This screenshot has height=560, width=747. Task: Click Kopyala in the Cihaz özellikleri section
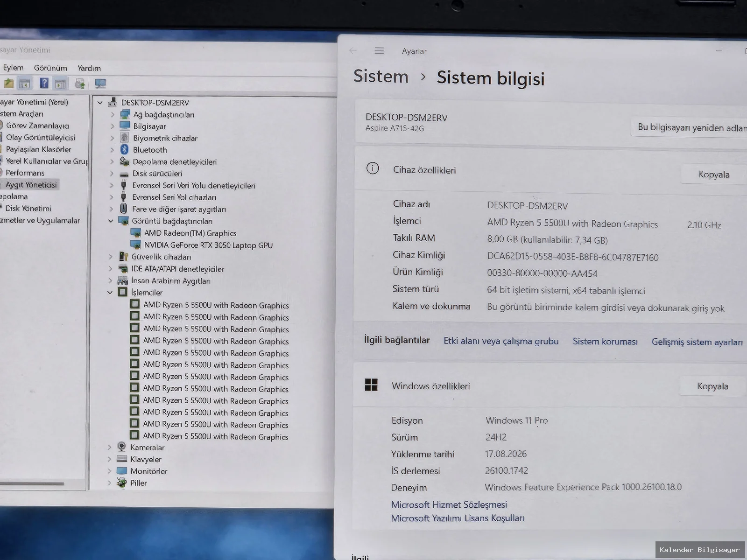coord(714,175)
